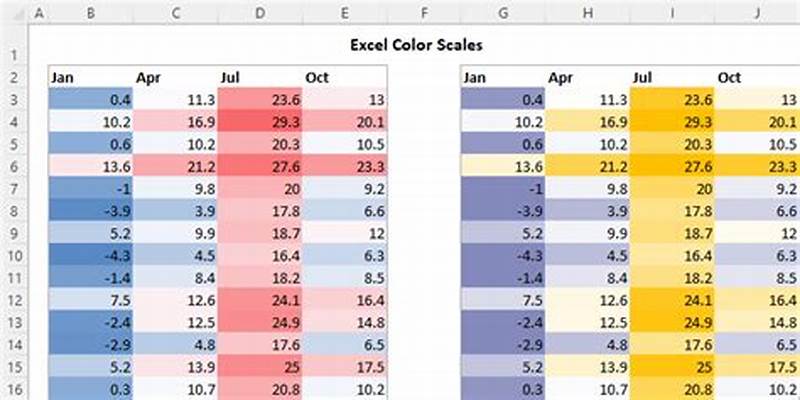Click the 'Apr' header in column H
Screen dimensions: 800x400
point(588,77)
